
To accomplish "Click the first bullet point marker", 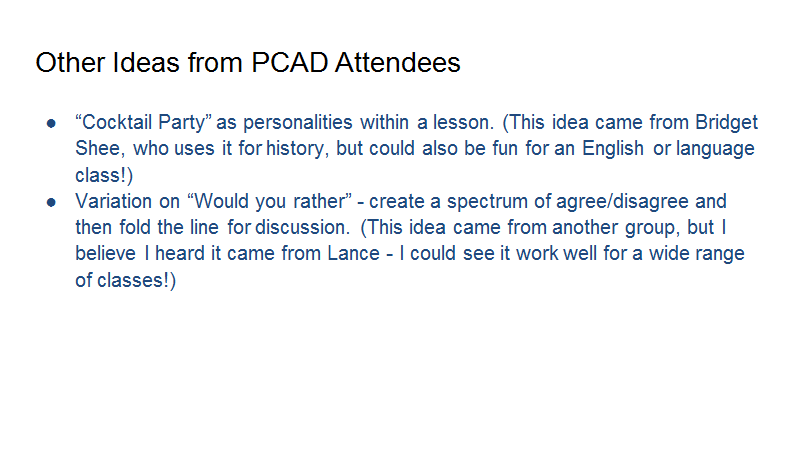I will [51, 123].
